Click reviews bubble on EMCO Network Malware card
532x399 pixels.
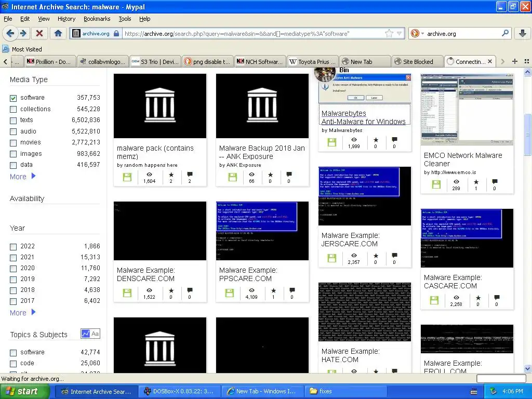pos(495,182)
